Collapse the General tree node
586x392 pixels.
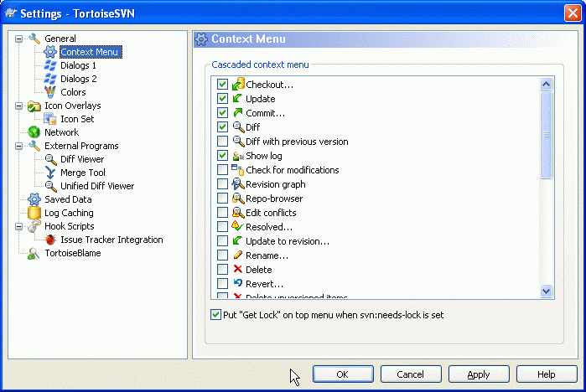pos(19,39)
